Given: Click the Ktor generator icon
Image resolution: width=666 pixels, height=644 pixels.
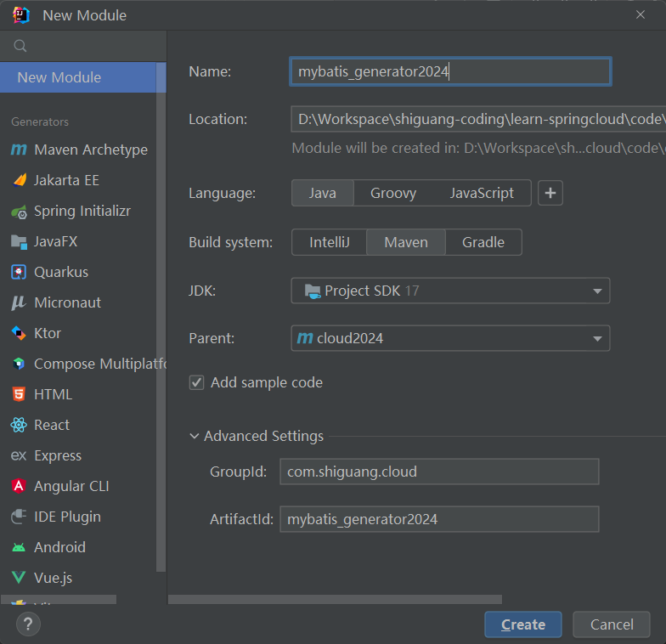Looking at the screenshot, I should click(19, 333).
